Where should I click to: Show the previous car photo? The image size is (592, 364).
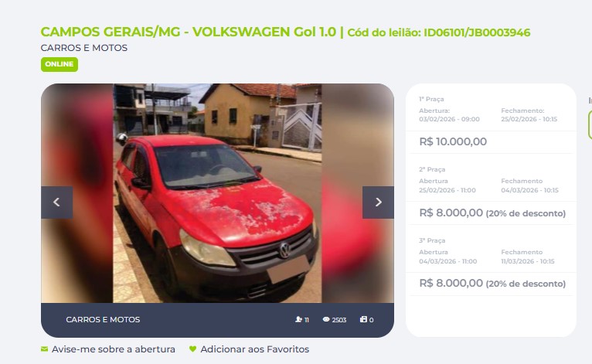[x=56, y=202]
